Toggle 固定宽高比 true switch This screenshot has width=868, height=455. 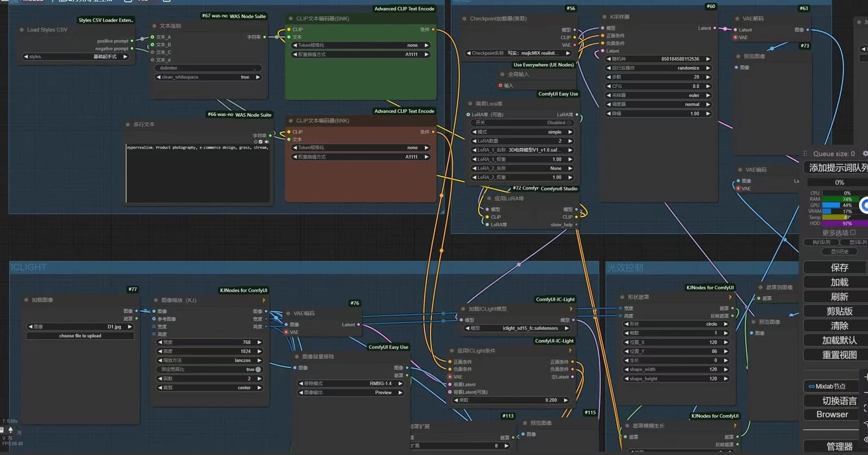209,369
